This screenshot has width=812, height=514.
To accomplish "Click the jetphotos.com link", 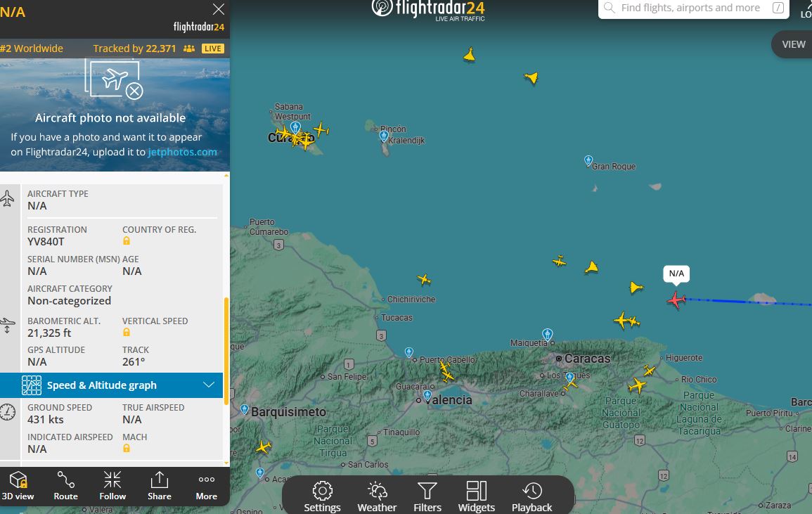I will click(182, 152).
